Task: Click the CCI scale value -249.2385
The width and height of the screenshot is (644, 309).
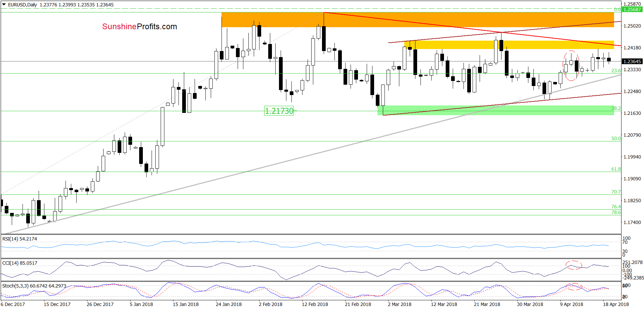Action: pyautogui.click(x=633, y=278)
